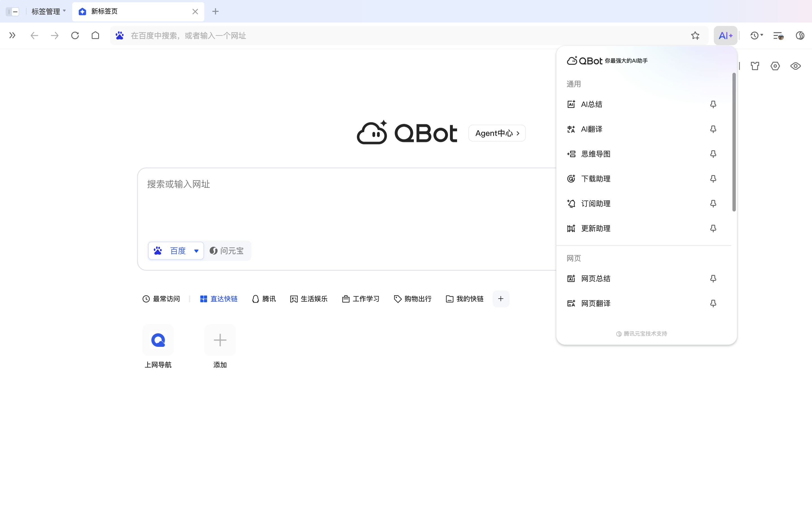Open the browser skin t-shirt icon
Screen dimensions: 812x507
[x=755, y=66]
